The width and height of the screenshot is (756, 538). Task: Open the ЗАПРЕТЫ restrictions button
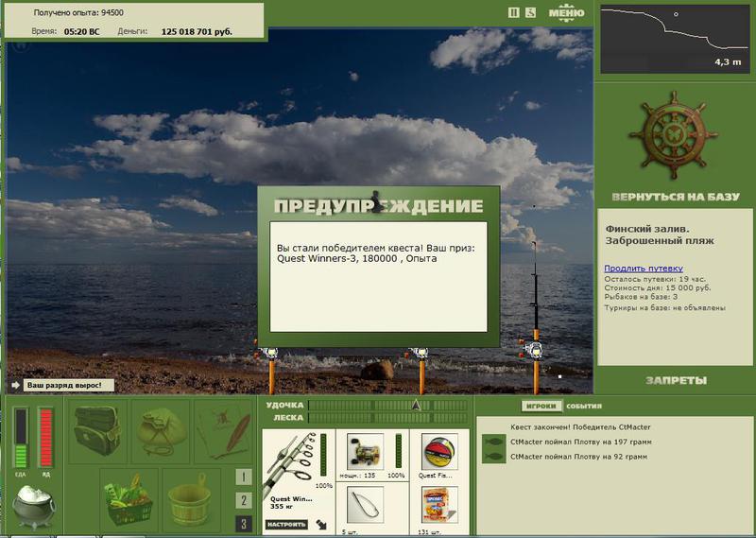(676, 381)
